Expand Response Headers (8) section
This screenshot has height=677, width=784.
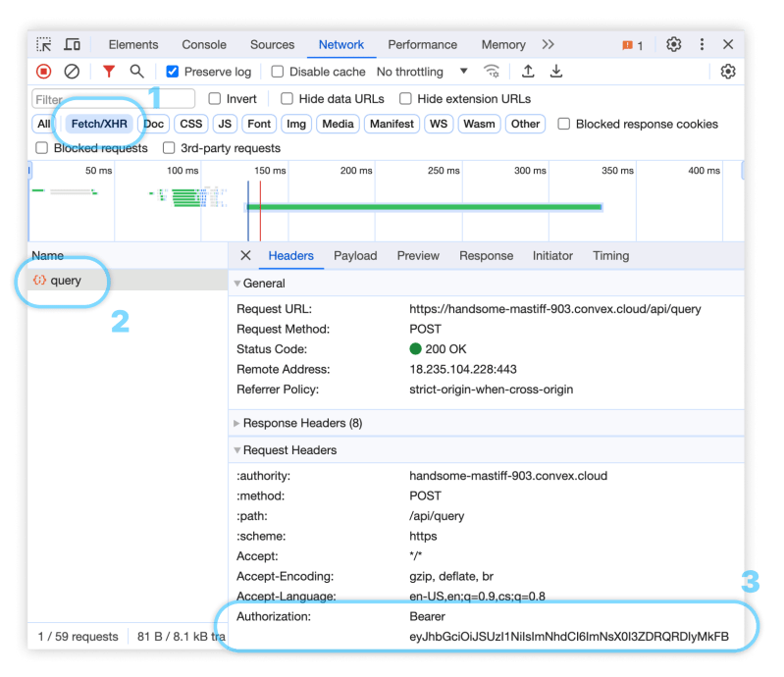click(236, 423)
